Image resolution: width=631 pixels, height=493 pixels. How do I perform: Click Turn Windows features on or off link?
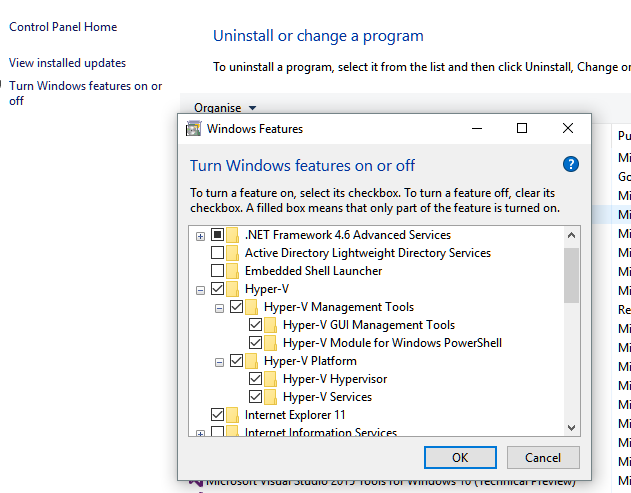85,93
